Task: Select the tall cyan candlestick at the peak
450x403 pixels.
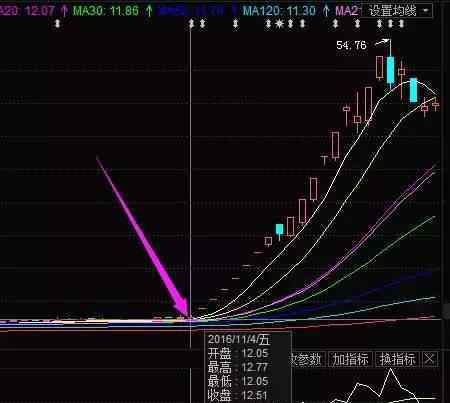Action: 390,69
